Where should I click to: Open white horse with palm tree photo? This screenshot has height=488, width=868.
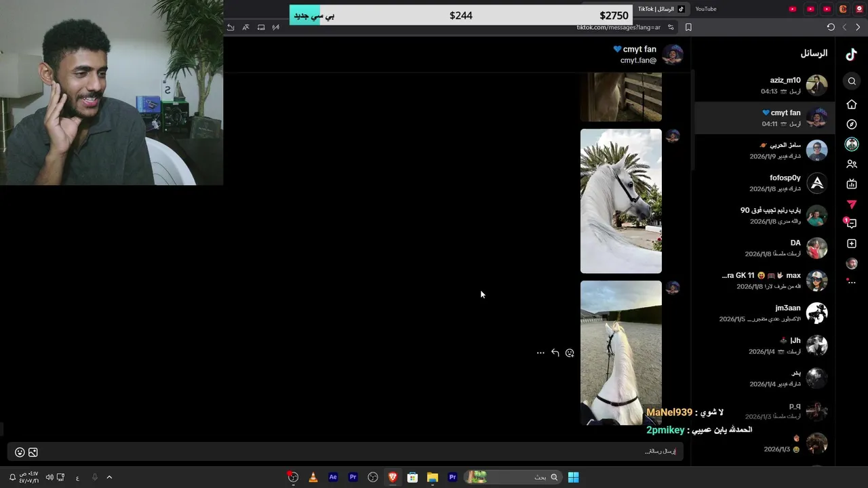coord(621,201)
